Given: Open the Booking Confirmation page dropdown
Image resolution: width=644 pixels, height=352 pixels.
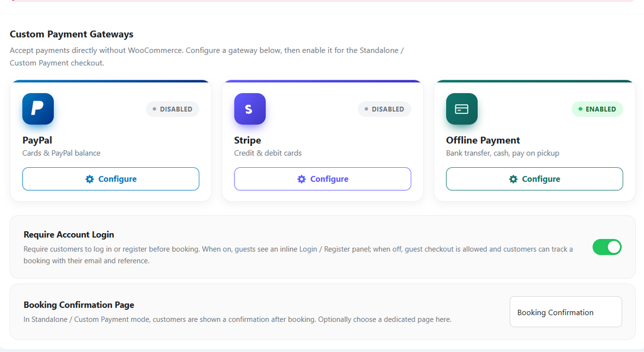Looking at the screenshot, I should [565, 312].
